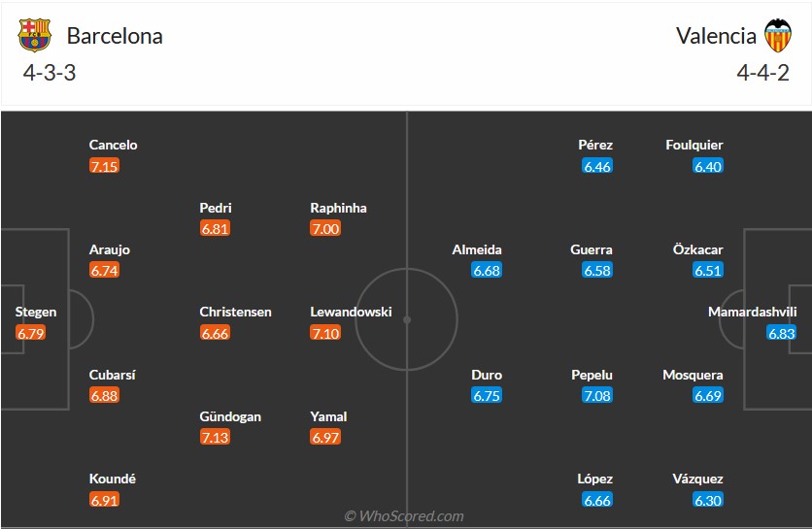Click Cancelo's 7.15 rating badge
812x529 pixels.
point(104,166)
